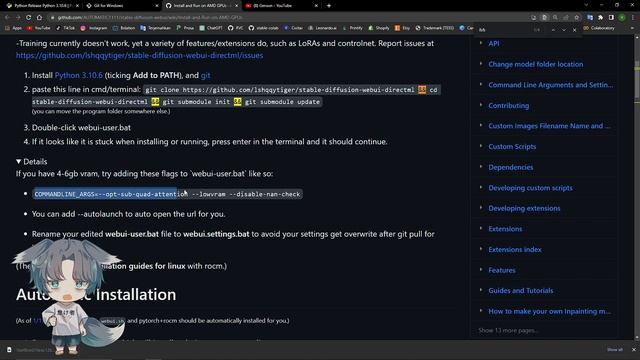This screenshot has height=360, width=640.
Task: Click the page vertical scrollbar thumb
Action: (x=637, y=80)
